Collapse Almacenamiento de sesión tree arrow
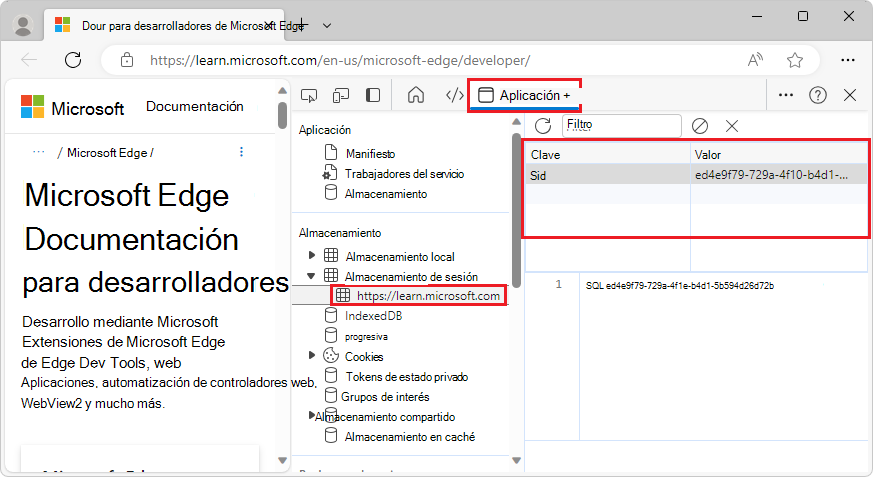This screenshot has width=873, height=477. (311, 275)
